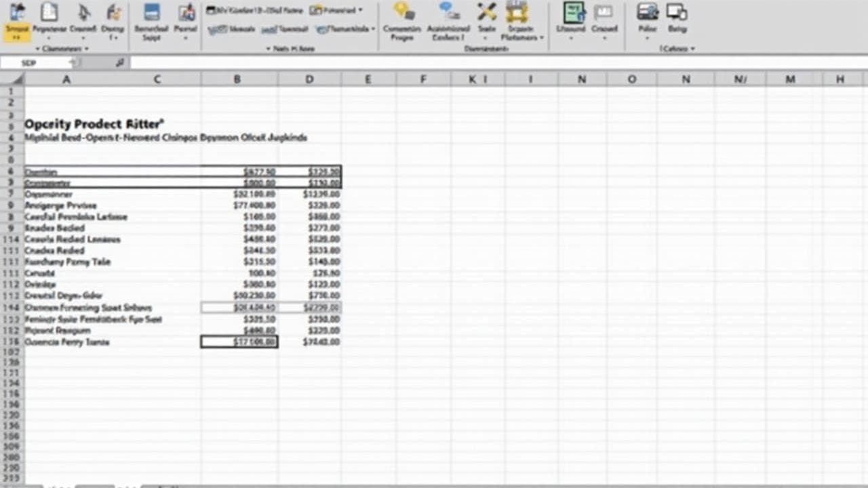Screen dimensions: 868x488
Task: Select column D header
Action: (x=309, y=79)
